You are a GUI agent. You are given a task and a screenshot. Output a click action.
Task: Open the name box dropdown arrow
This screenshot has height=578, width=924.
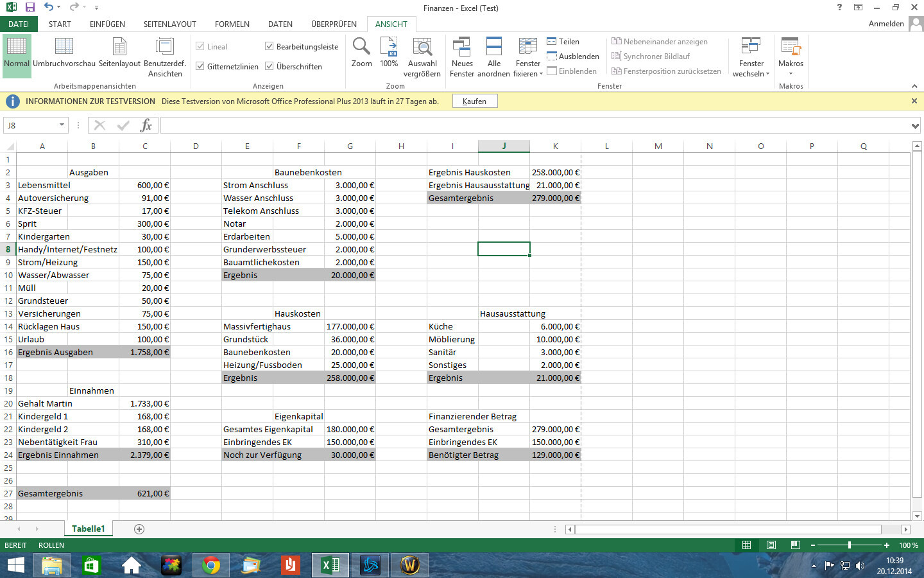62,125
